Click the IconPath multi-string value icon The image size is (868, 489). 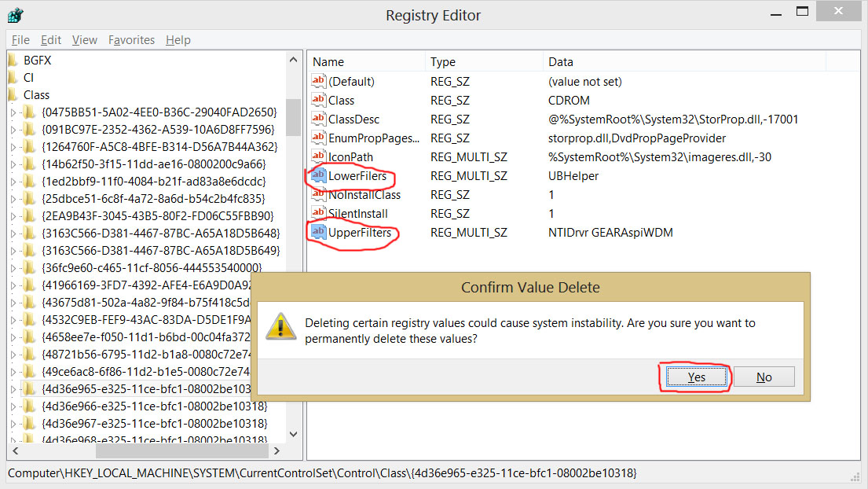click(x=319, y=156)
